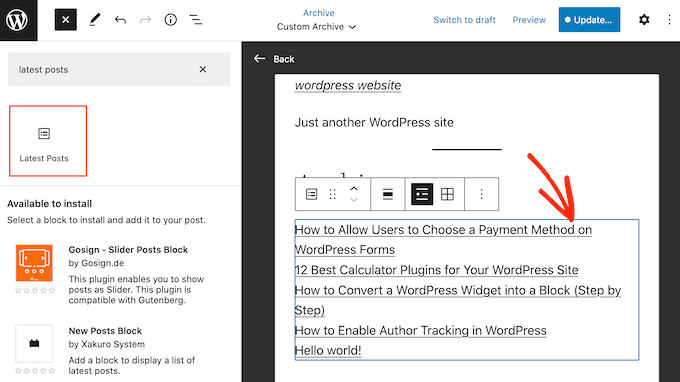The width and height of the screenshot is (680, 382).
Task: Click the New Posts Block plugin icon
Action: pos(34,343)
